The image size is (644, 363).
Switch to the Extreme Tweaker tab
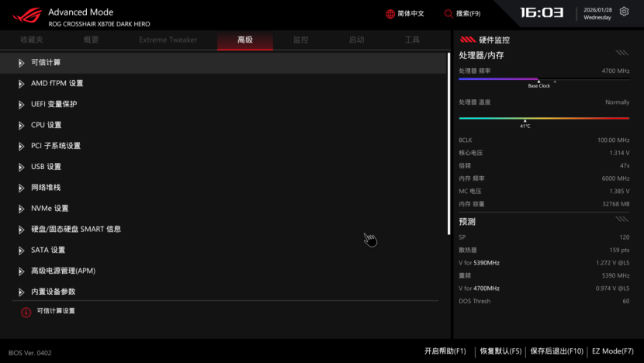(168, 40)
